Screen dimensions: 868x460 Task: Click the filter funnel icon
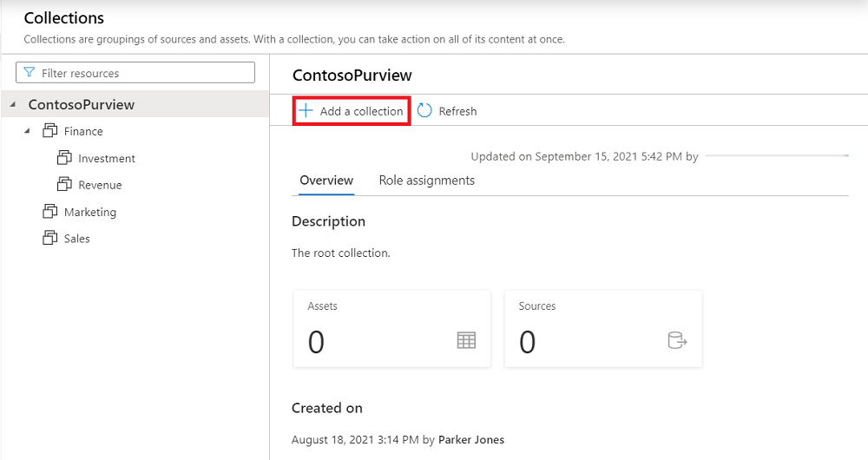click(30, 73)
